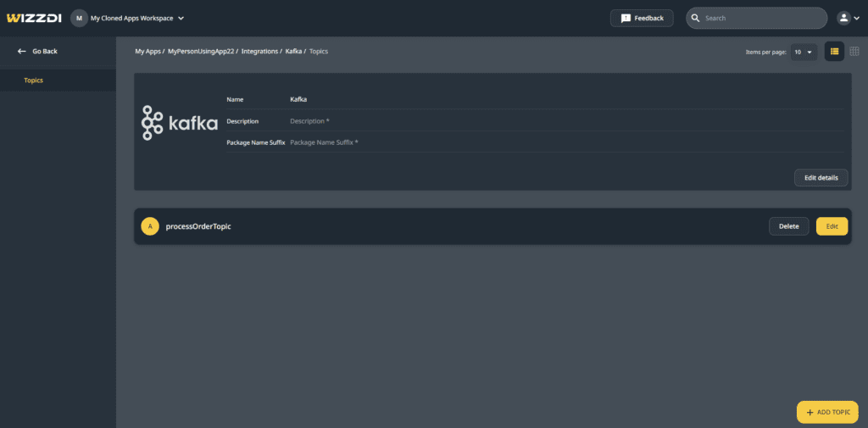Switch to grid view layout
868x428 pixels.
pos(854,52)
